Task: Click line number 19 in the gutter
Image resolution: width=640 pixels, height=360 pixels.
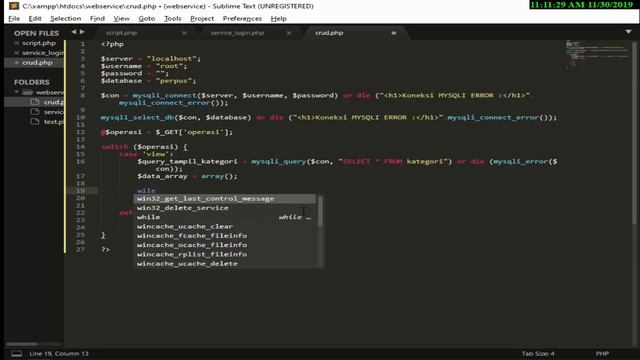Action: coord(80,191)
